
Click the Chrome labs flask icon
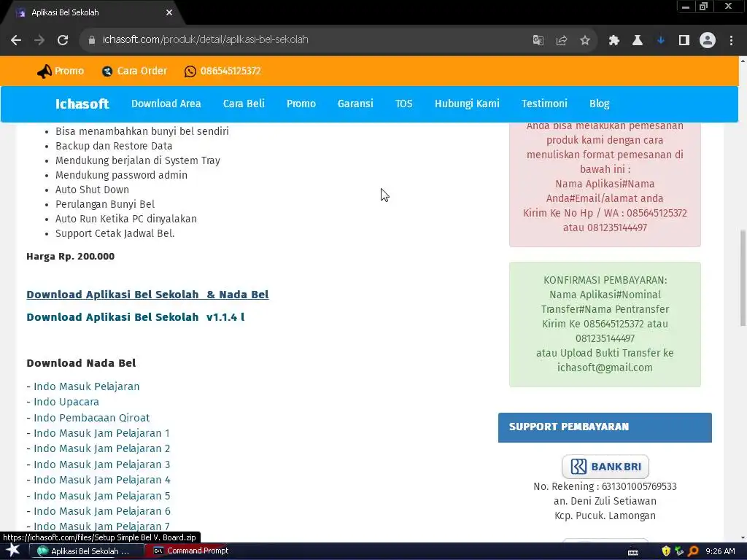638,40
